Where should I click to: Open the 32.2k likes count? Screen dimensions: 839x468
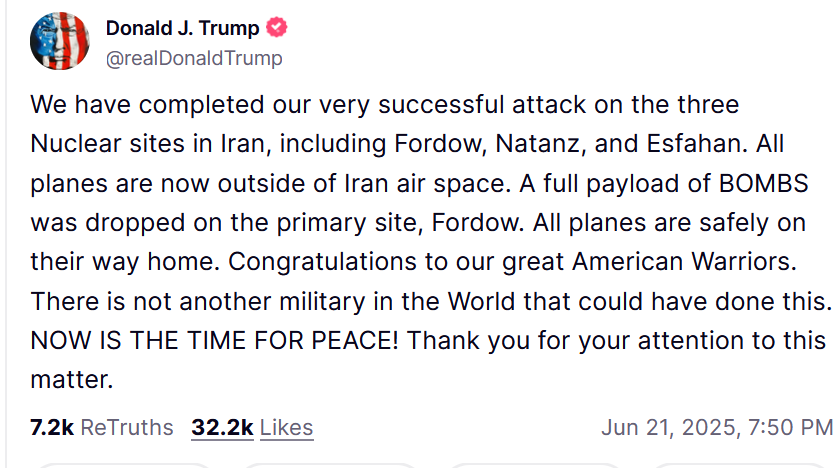click(x=222, y=427)
